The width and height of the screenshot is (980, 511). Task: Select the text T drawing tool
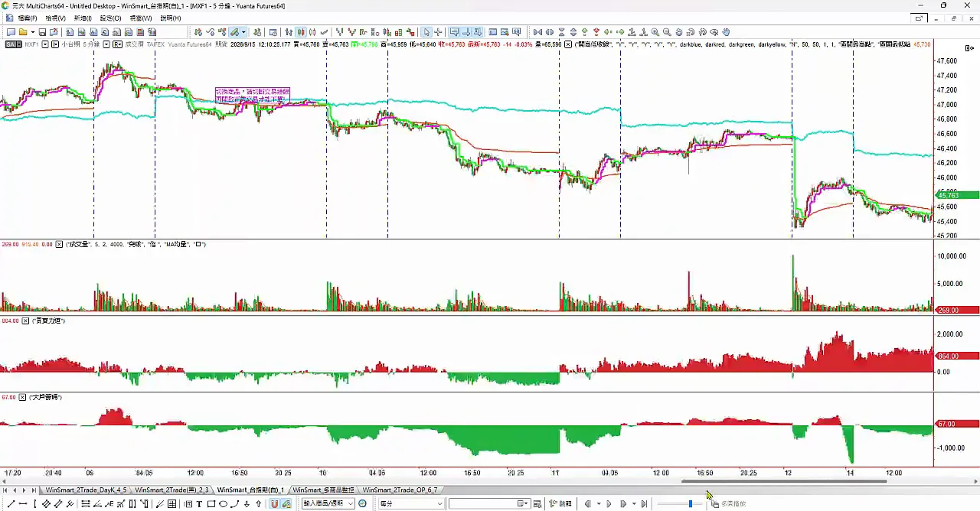click(x=199, y=504)
